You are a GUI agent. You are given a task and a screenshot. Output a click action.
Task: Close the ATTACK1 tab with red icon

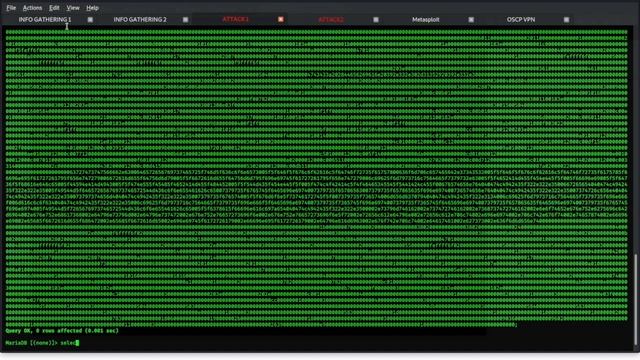pyautogui.click(x=281, y=20)
